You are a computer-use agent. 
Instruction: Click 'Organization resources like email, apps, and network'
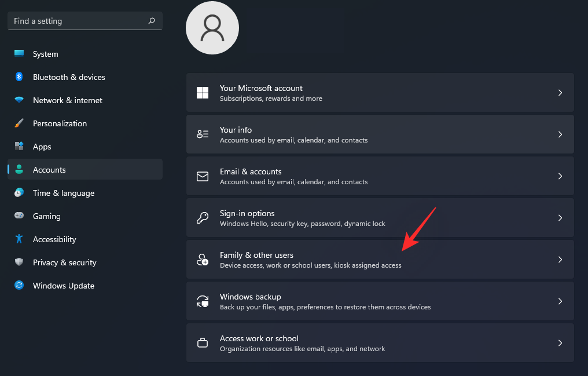click(x=302, y=349)
